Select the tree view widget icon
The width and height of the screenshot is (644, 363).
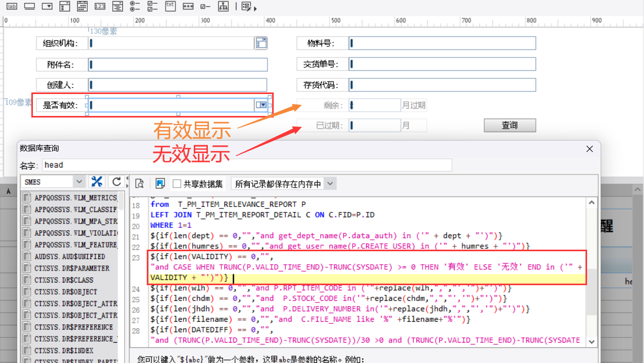(224, 6)
